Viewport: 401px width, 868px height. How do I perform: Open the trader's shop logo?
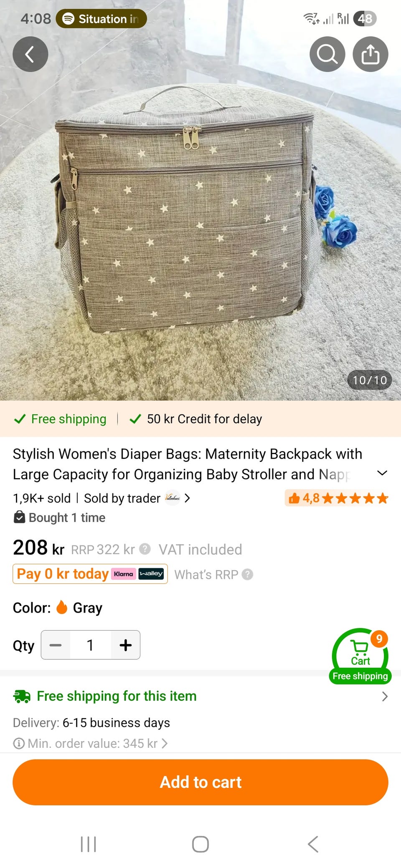pos(172,497)
